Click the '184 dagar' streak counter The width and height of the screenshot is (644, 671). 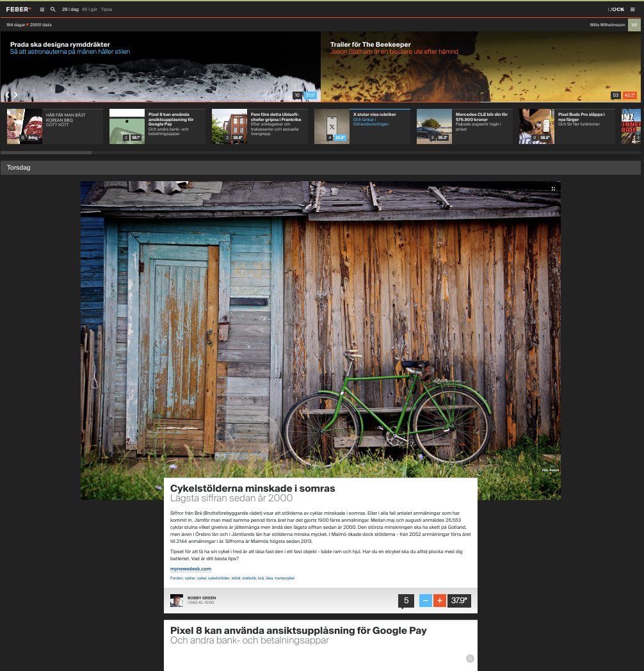[15, 25]
